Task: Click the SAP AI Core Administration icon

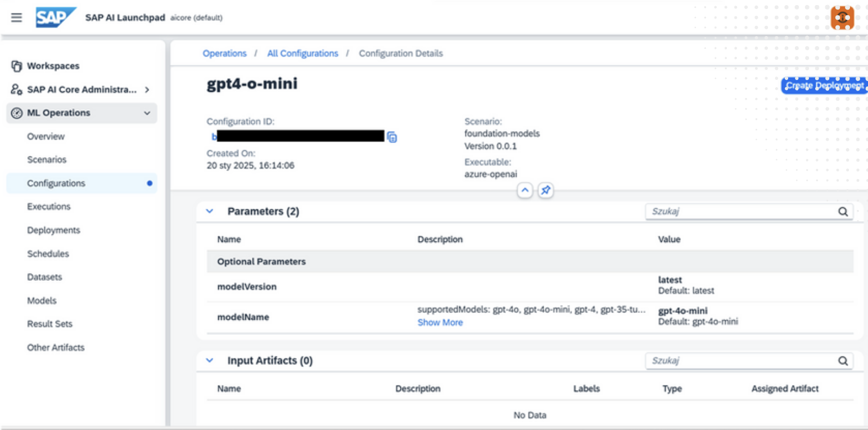Action: pos(17,89)
